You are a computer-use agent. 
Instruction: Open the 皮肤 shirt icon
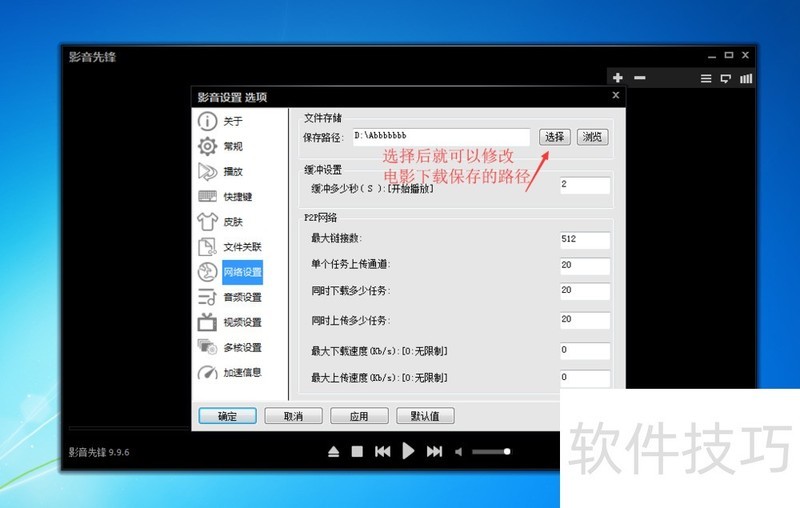207,221
